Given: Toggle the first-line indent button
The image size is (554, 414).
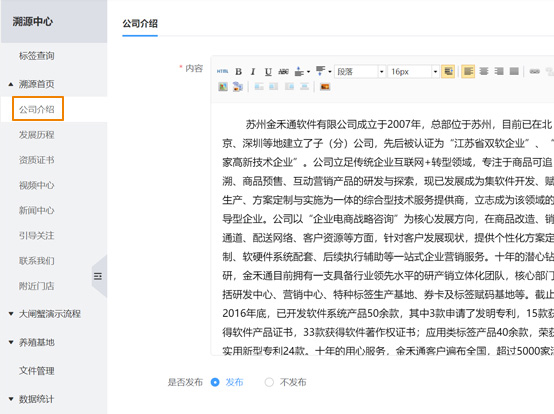Looking at the screenshot, I should [x=448, y=72].
